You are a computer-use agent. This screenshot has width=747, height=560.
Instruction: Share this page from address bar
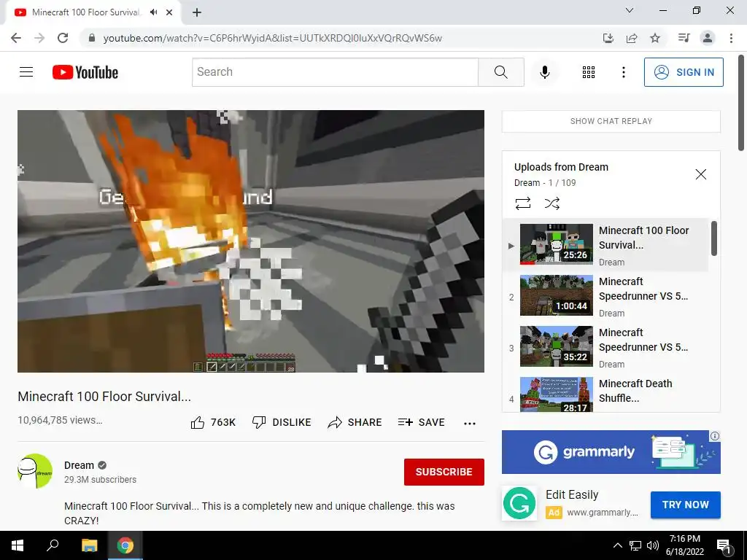click(632, 38)
